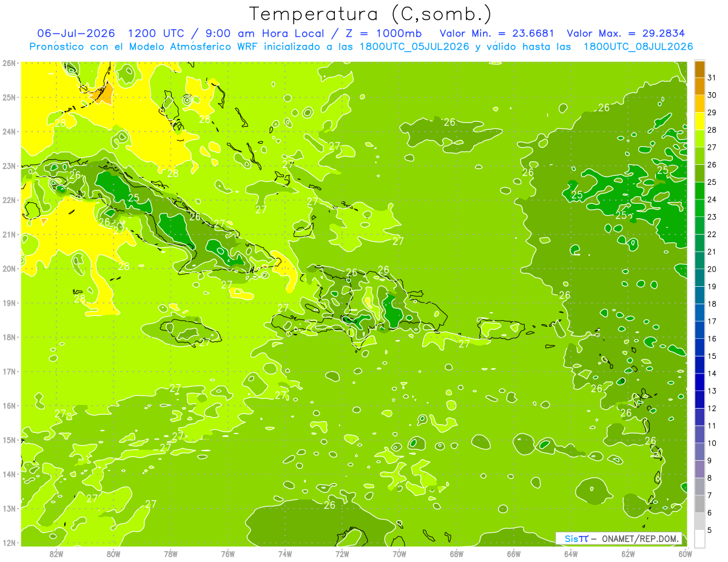
Task: Click color bar scale value "15"
Action: click(712, 356)
